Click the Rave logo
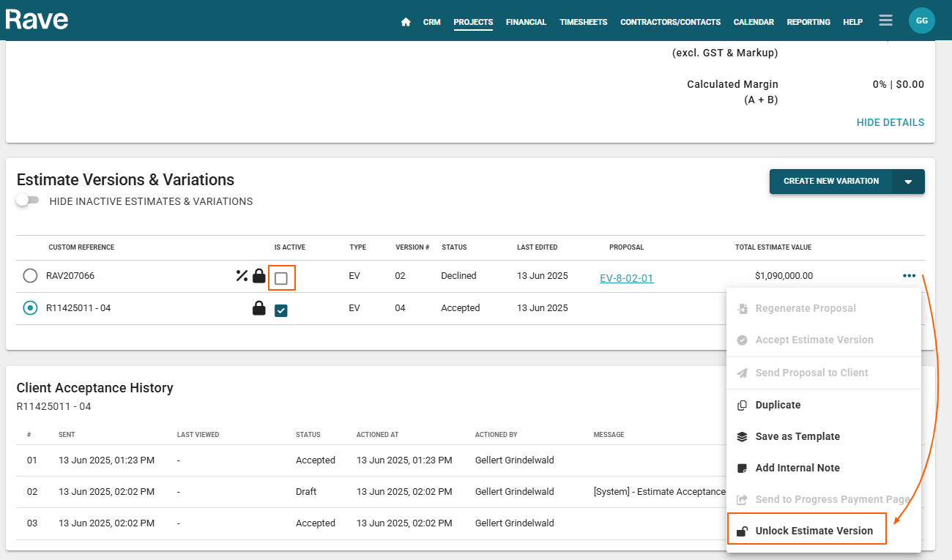The image size is (952, 560). click(x=37, y=20)
